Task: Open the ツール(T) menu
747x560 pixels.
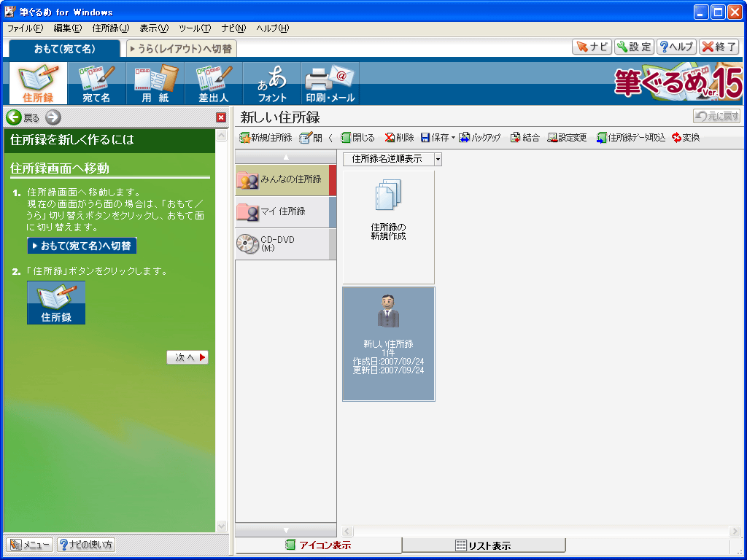Action: (195, 28)
